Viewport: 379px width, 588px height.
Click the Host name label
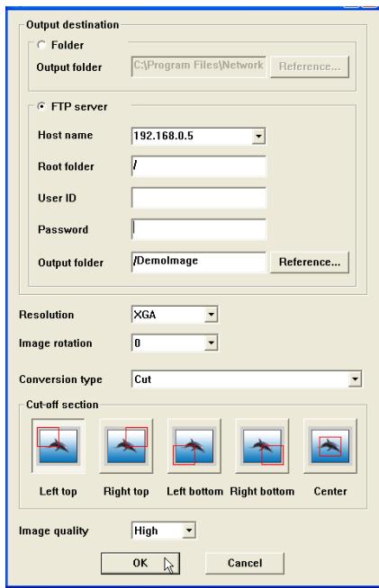[66, 135]
